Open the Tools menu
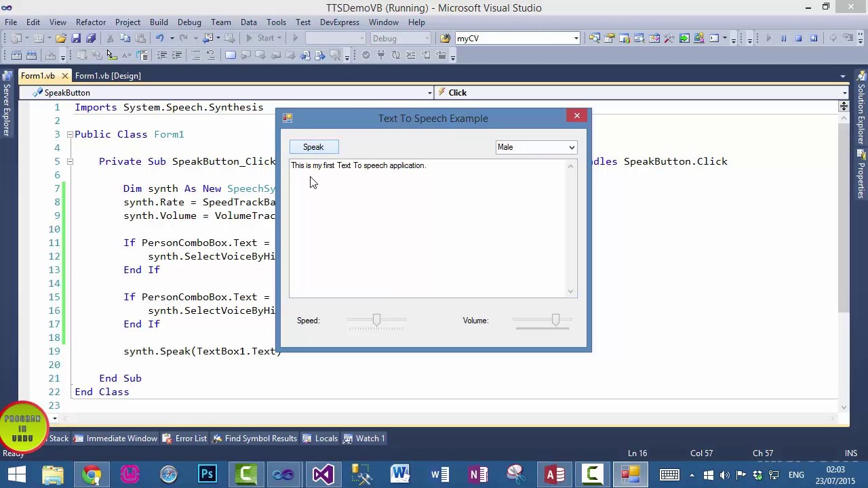The height and width of the screenshot is (488, 868). [276, 22]
